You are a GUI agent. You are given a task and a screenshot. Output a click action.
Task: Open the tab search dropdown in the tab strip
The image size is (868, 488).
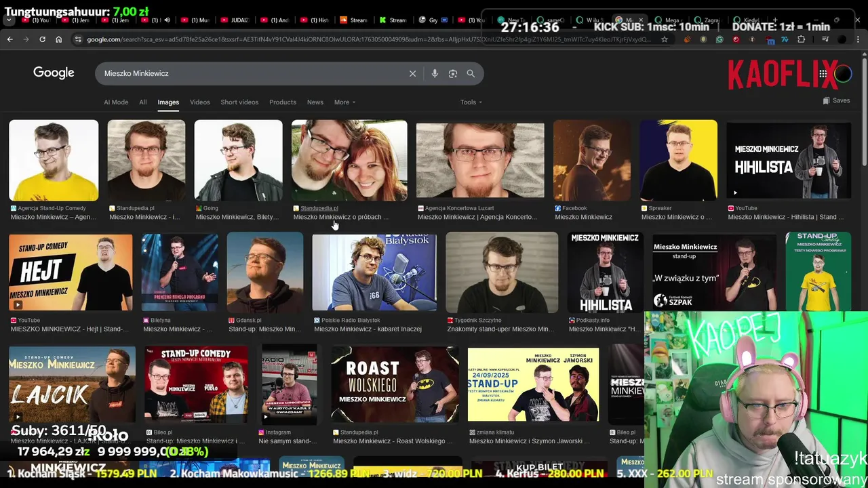click(x=9, y=20)
